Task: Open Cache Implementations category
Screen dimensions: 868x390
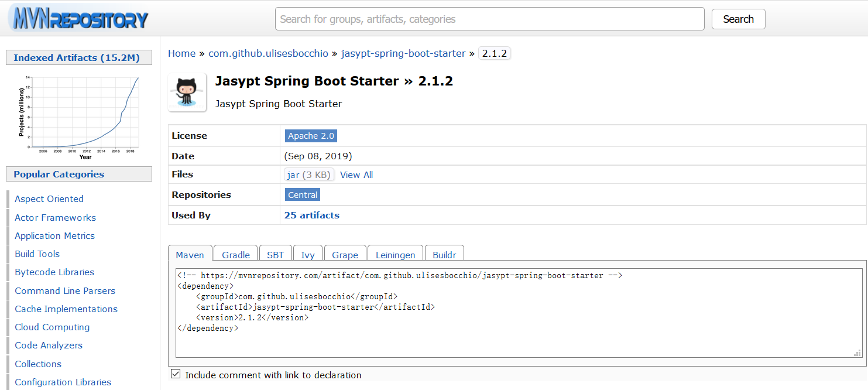Action: pos(66,309)
